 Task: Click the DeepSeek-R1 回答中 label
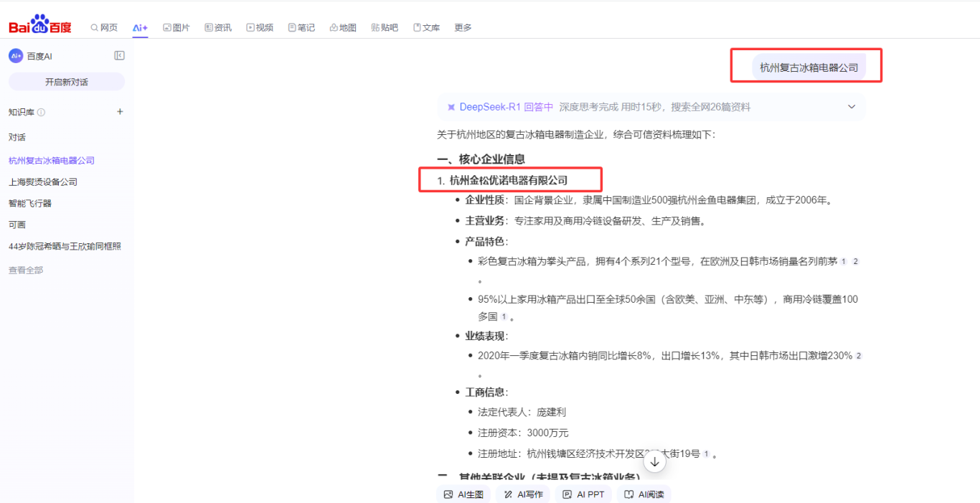507,107
